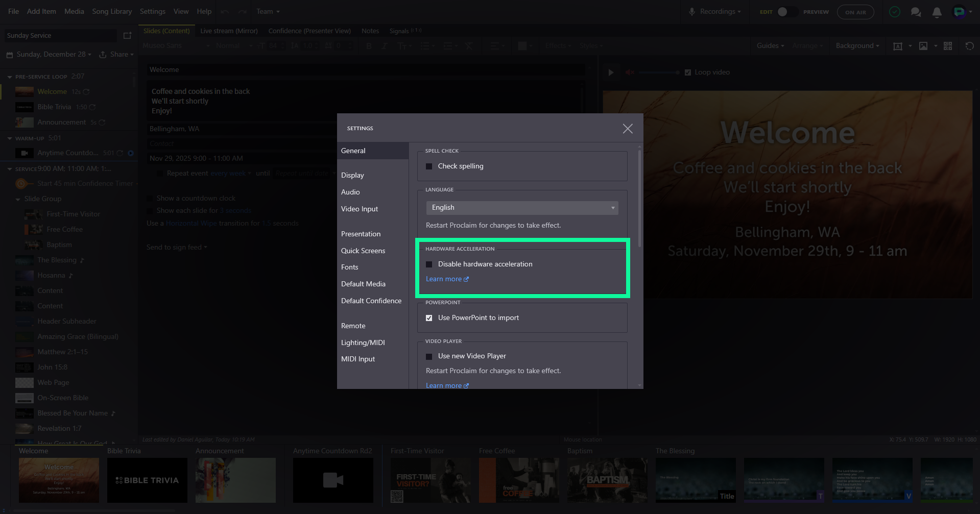Image resolution: width=980 pixels, height=514 pixels.
Task: Select the Video Input settings category
Action: (360, 209)
